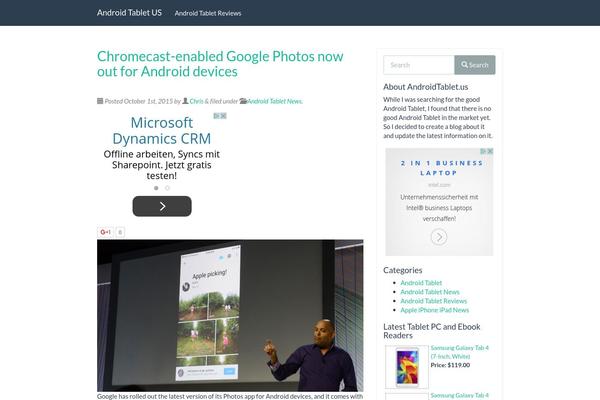Click the About AndroidTablet.us heading

pyautogui.click(x=426, y=87)
